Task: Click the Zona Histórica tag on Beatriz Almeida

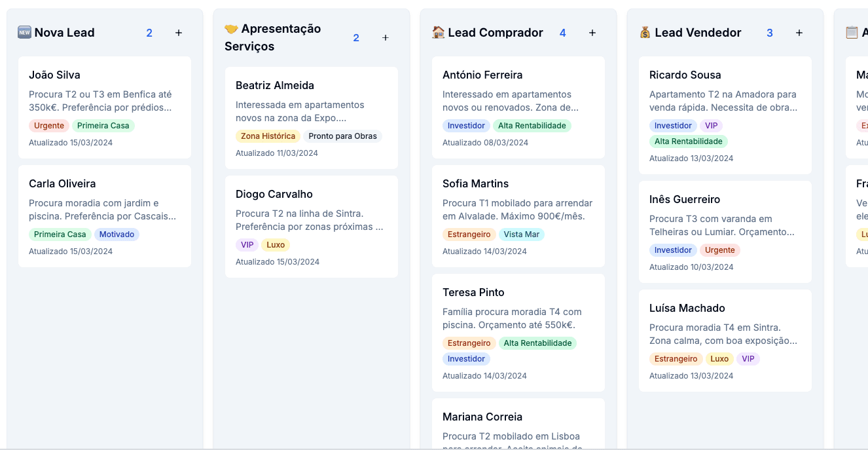Action: [x=268, y=136]
